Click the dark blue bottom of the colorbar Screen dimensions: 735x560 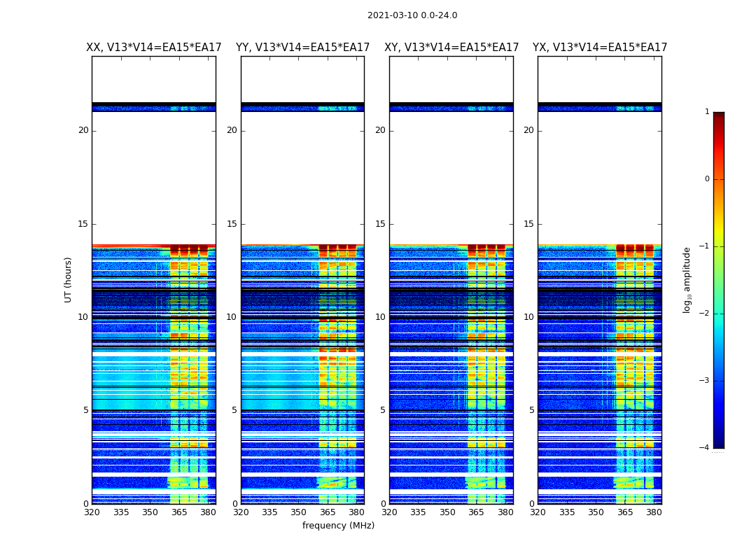(x=719, y=444)
